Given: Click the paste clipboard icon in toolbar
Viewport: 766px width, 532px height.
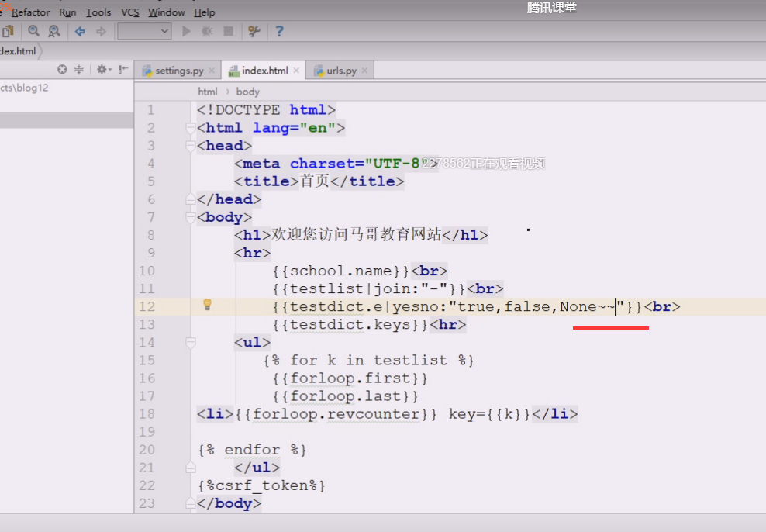Looking at the screenshot, I should 9,31.
